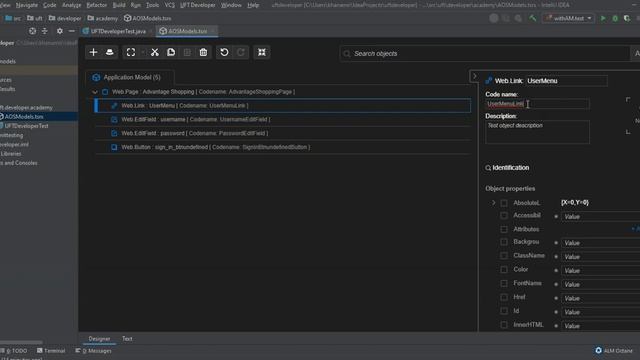Select the Application Model (5) tab

130,77
